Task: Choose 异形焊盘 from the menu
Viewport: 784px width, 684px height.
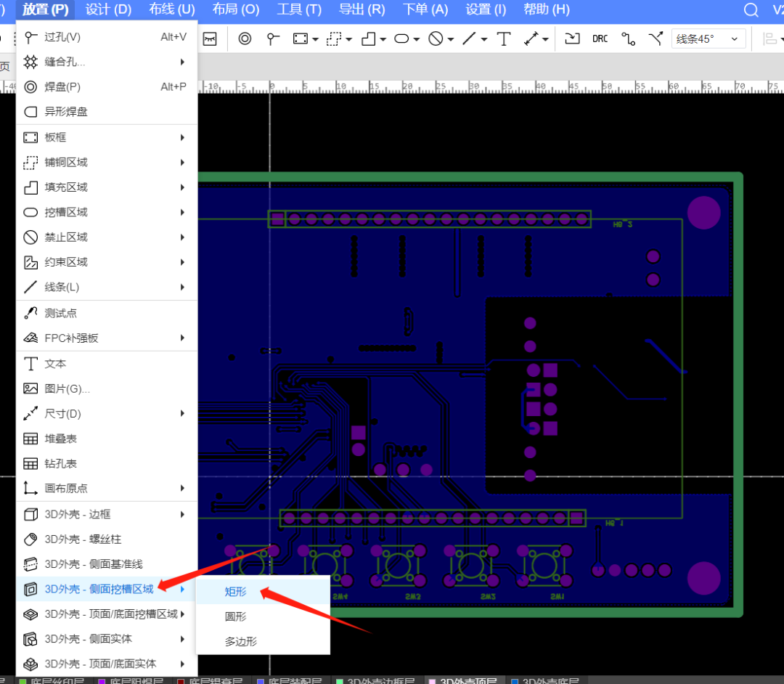Action: click(107, 112)
